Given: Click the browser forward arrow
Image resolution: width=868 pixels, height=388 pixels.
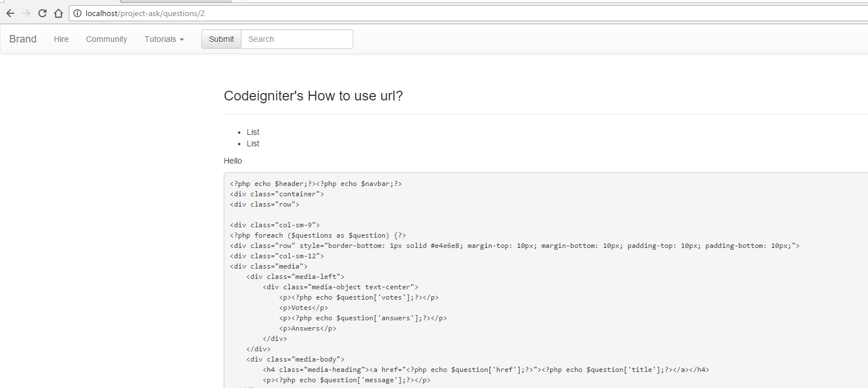Looking at the screenshot, I should tap(26, 13).
